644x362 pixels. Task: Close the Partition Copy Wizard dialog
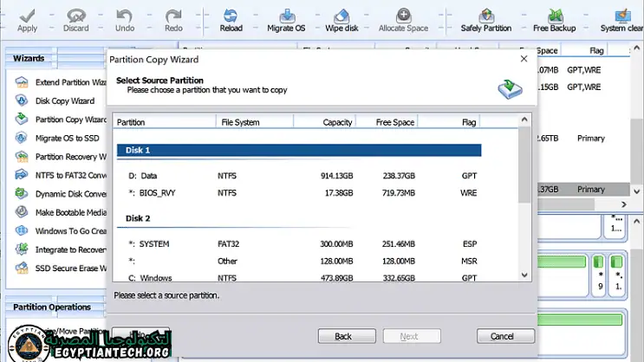(x=524, y=59)
